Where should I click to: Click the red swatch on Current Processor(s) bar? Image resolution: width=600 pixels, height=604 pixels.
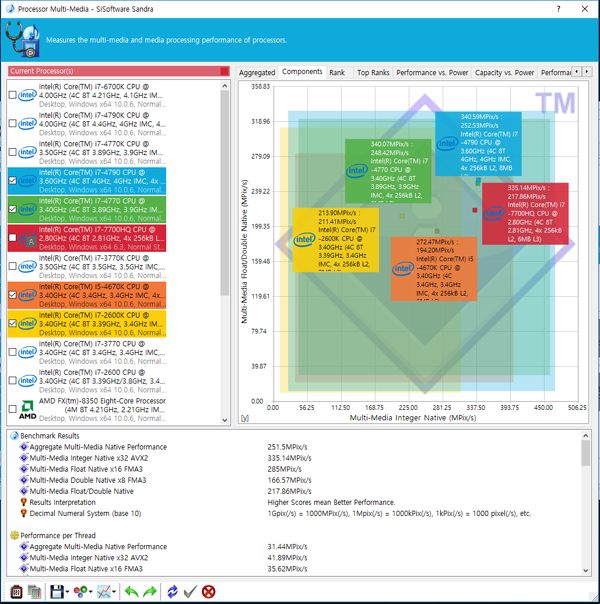click(x=224, y=71)
